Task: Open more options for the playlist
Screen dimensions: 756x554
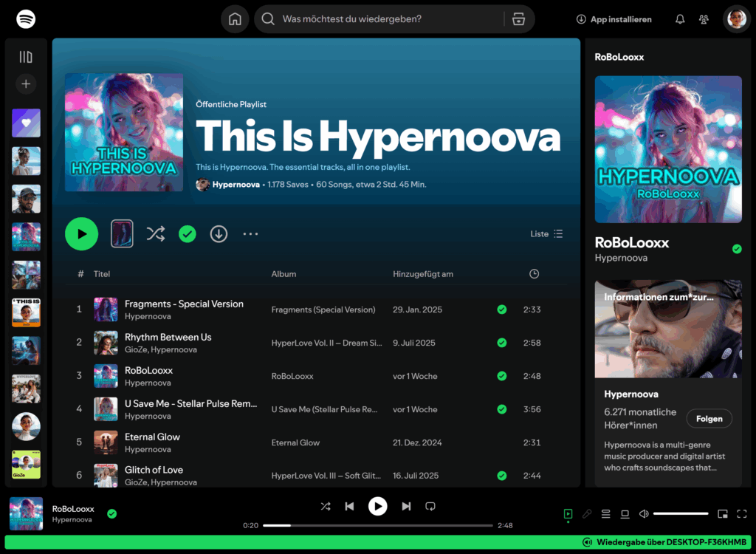Action: click(250, 234)
